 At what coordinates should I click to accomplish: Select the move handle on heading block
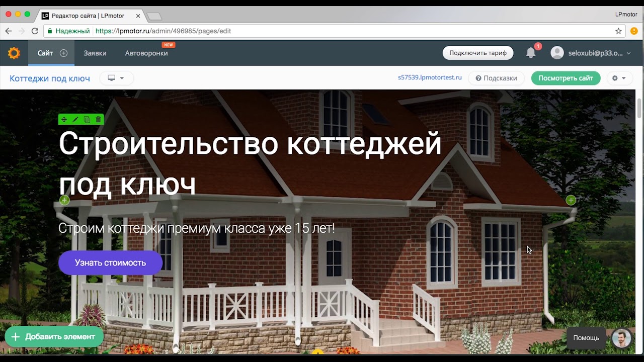pyautogui.click(x=64, y=120)
